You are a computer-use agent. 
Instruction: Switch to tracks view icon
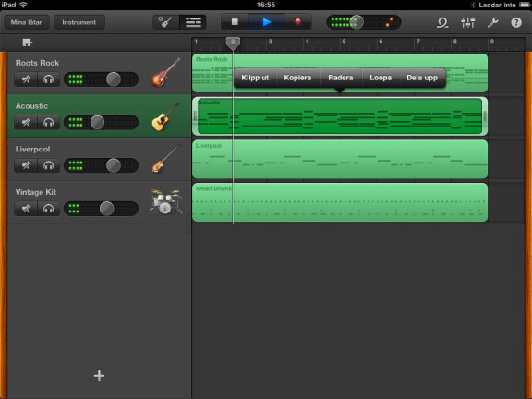(193, 22)
